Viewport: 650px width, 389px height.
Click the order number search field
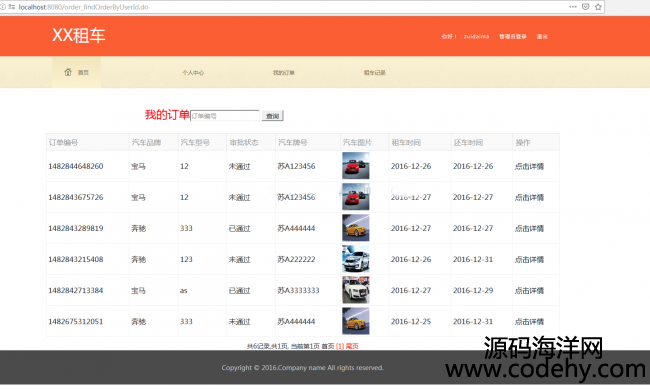coord(225,116)
